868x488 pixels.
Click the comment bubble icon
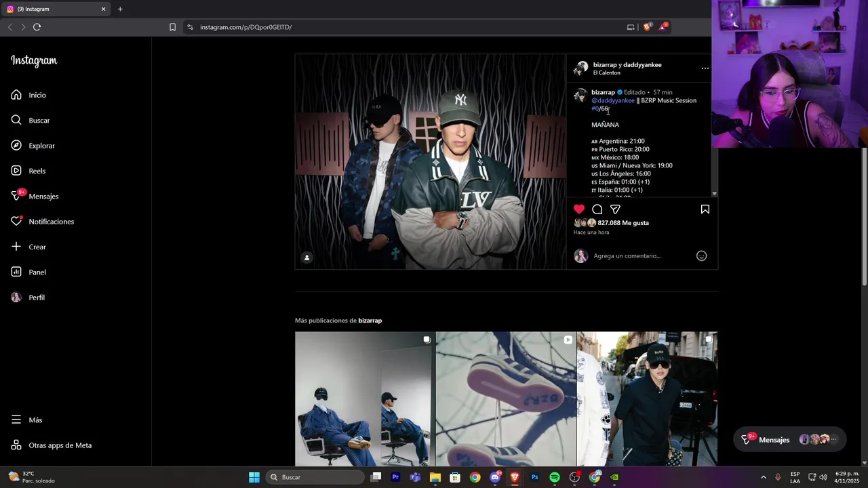pos(597,209)
